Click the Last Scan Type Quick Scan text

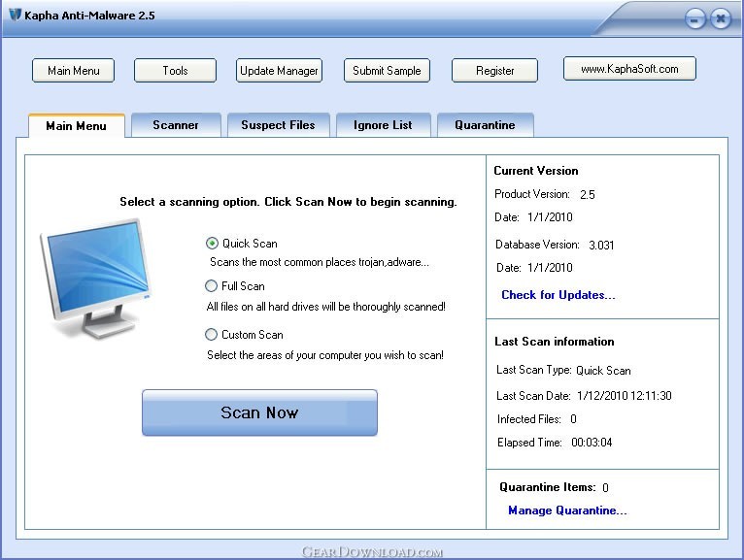[603, 371]
